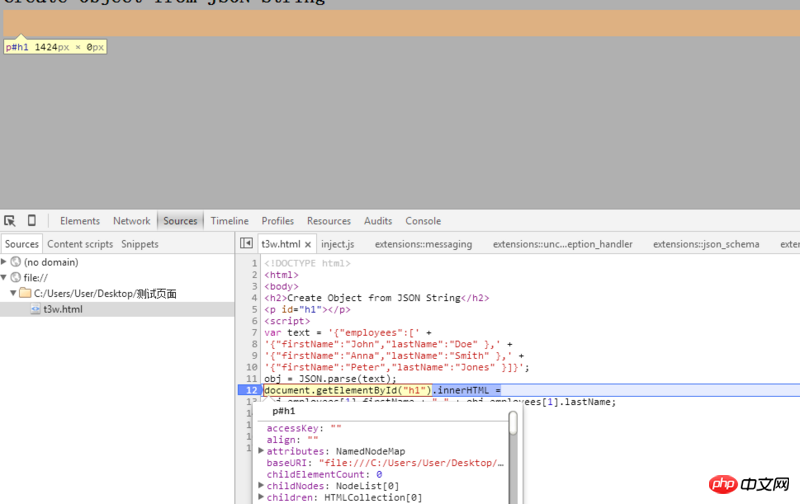Open the inject.js editor tab

click(337, 244)
